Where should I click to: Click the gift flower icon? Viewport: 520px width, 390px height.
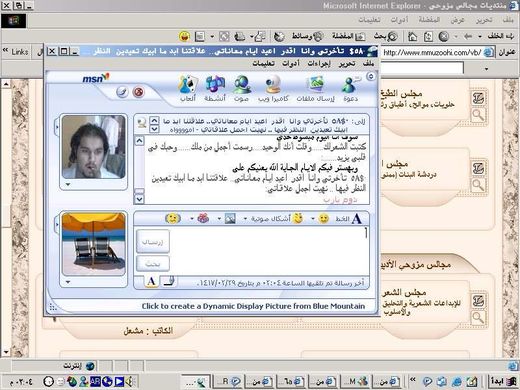[x=203, y=218]
